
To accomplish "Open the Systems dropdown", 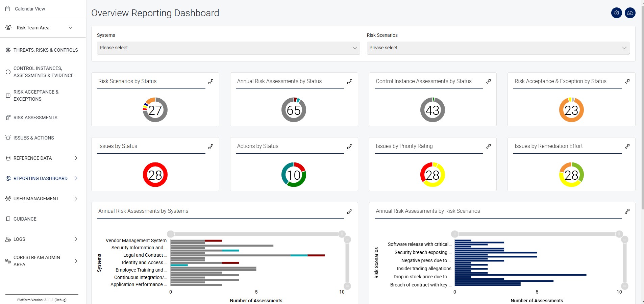I will click(228, 48).
